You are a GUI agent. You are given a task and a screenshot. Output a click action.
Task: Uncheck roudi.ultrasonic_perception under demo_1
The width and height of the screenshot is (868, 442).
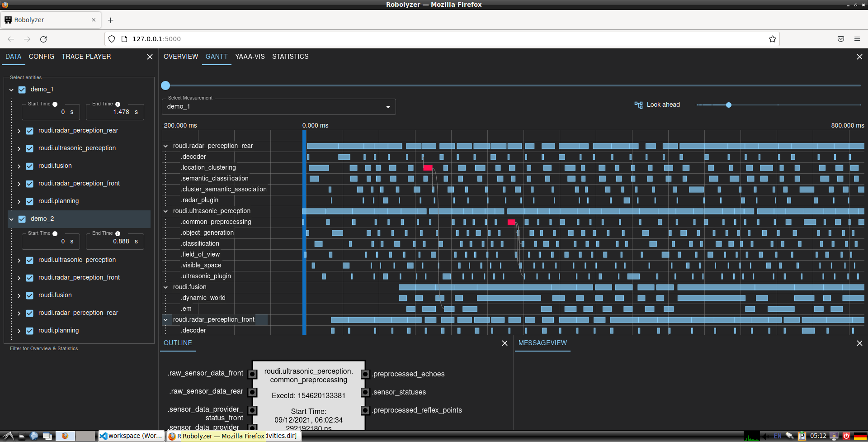pos(29,149)
